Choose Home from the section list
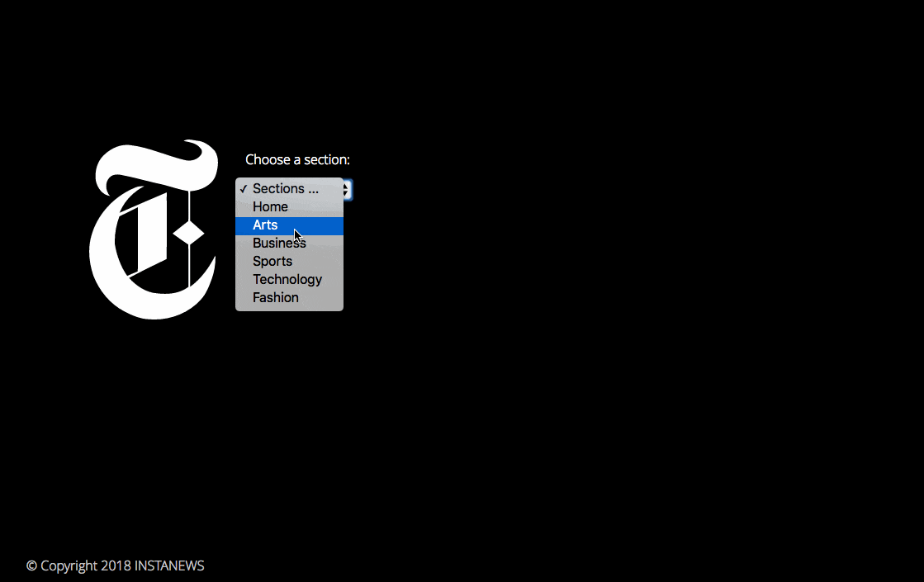 pos(289,207)
